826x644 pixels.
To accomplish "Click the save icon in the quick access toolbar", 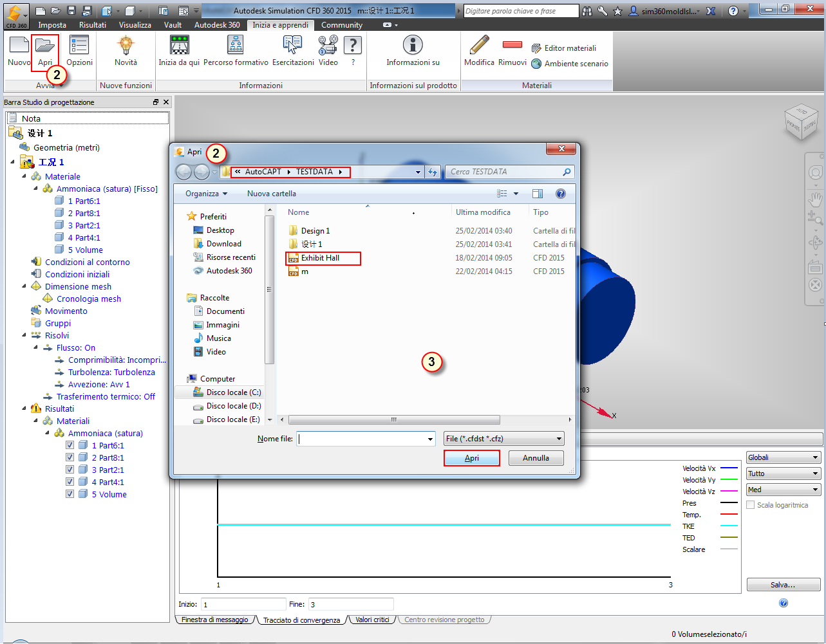I will tap(71, 11).
